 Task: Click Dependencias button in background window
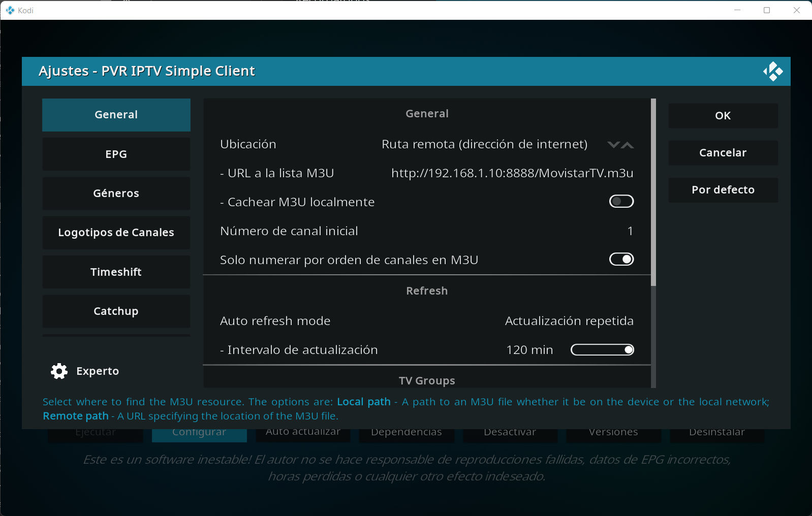(x=407, y=435)
